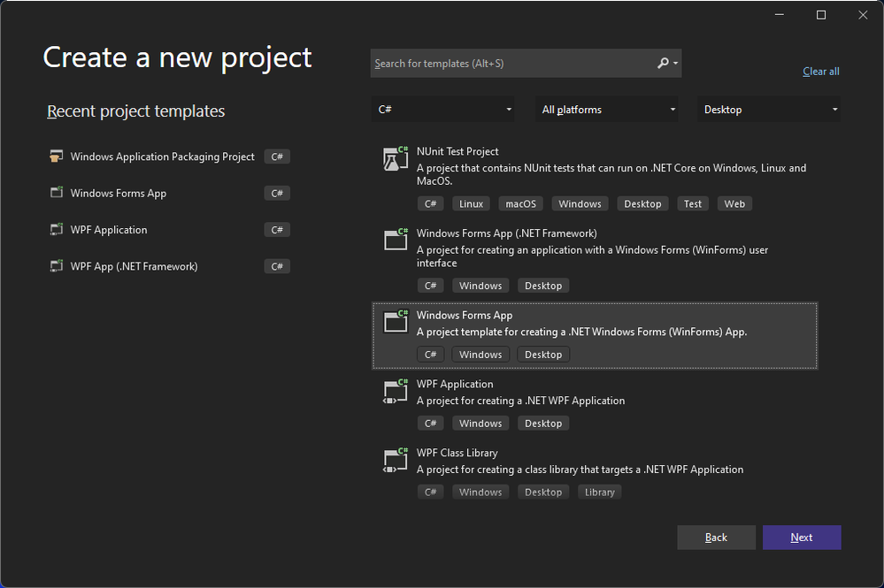This screenshot has width=884, height=588.
Task: Click the Windows tag under NUnit Test Project
Action: [580, 204]
